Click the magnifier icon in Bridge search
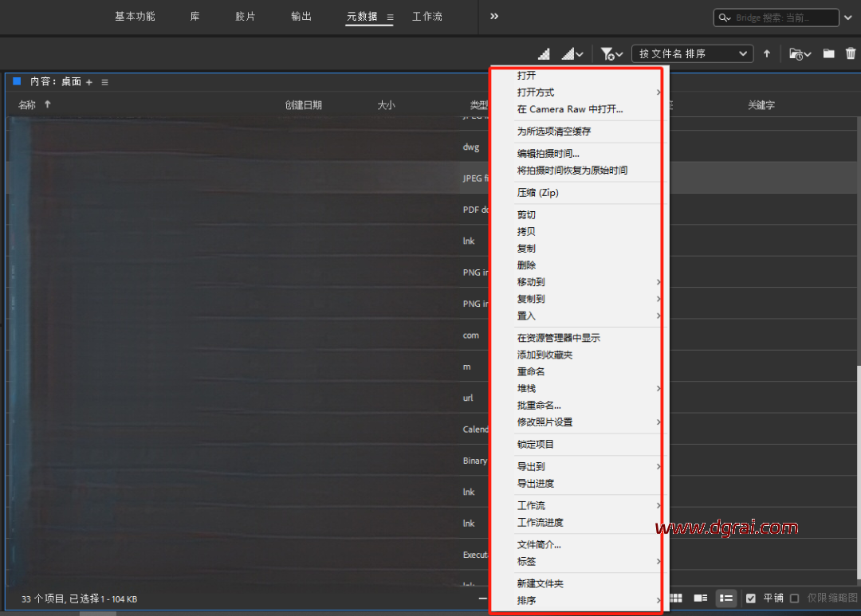861x616 pixels. tap(725, 18)
